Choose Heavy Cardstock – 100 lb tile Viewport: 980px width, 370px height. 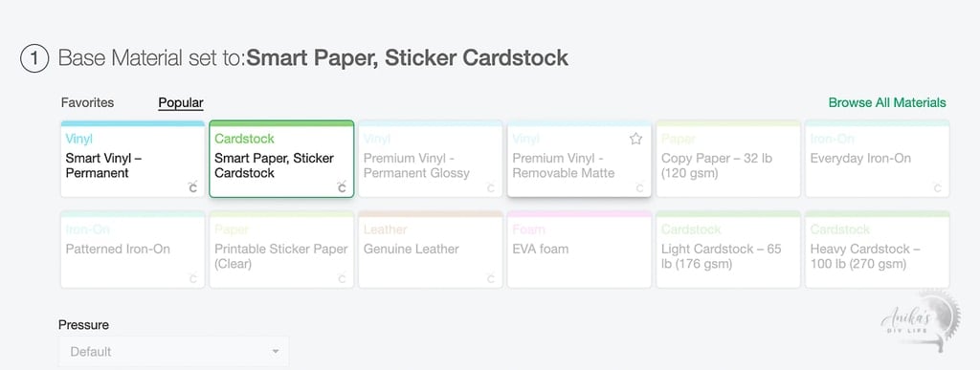point(877,250)
